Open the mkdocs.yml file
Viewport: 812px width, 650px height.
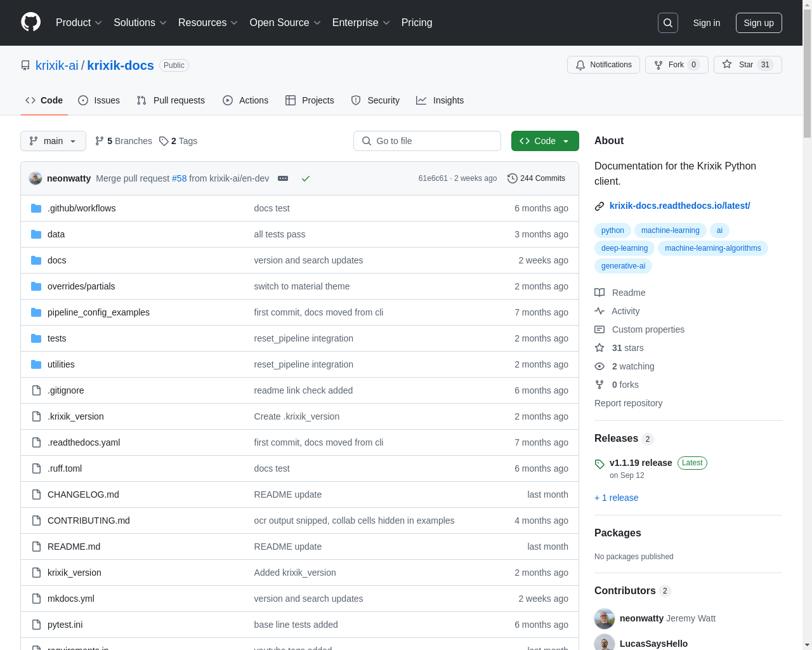[x=71, y=599]
